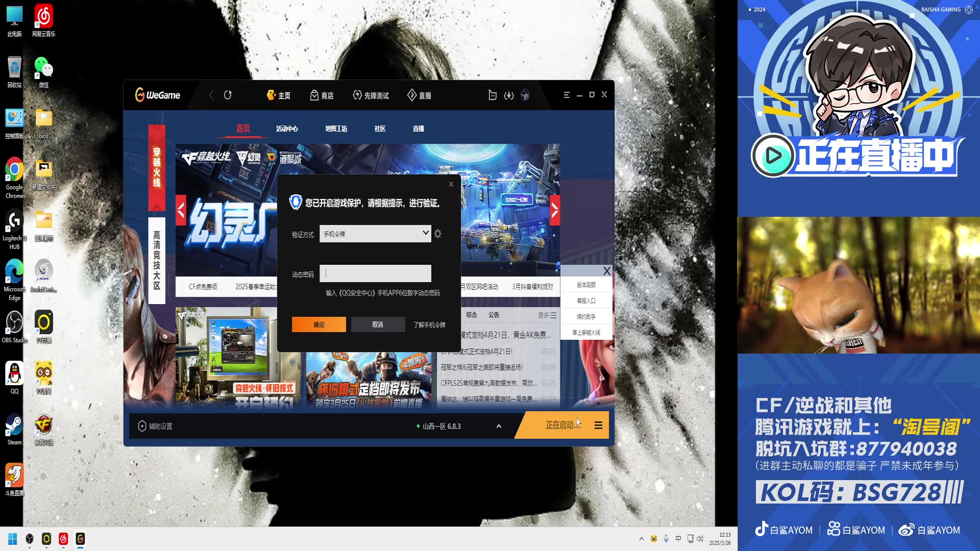Open 版本回顾 in the side panel
This screenshot has width=980, height=551.
586,285
